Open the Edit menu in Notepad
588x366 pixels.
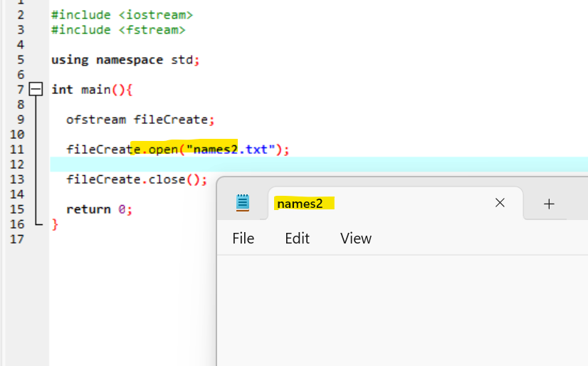click(297, 239)
